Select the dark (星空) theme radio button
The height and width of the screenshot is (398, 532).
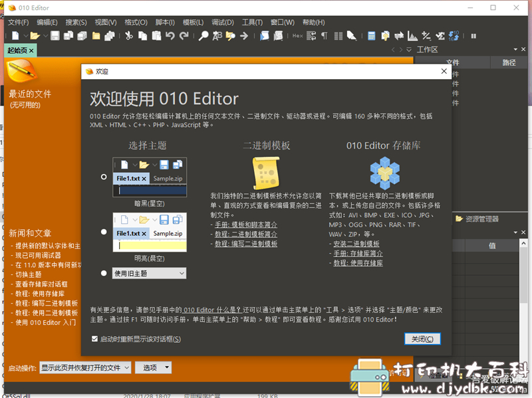(104, 177)
